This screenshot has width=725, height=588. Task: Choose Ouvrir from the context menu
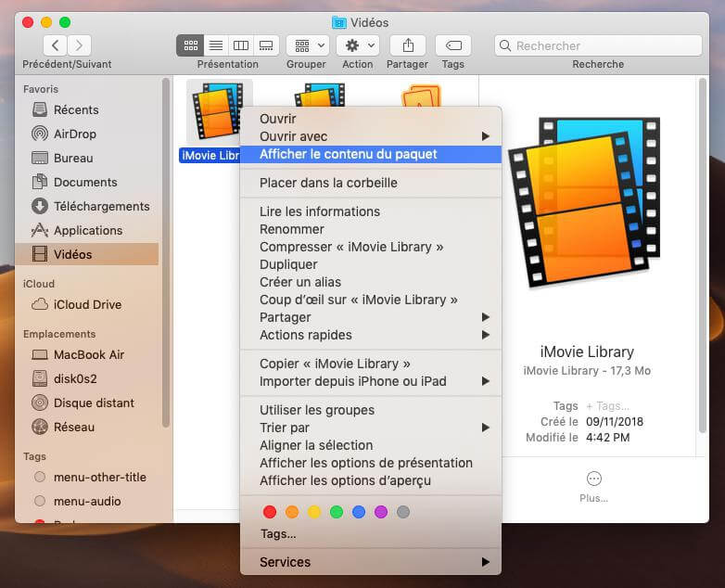point(370,119)
